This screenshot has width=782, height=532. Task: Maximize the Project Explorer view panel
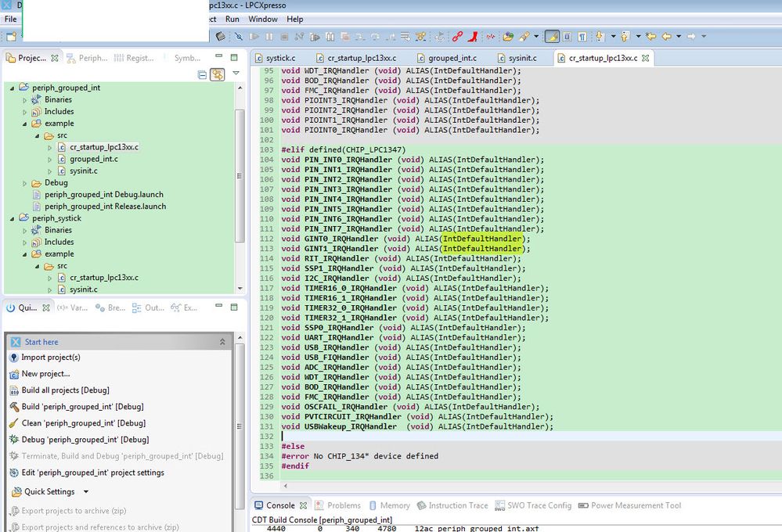point(234,57)
